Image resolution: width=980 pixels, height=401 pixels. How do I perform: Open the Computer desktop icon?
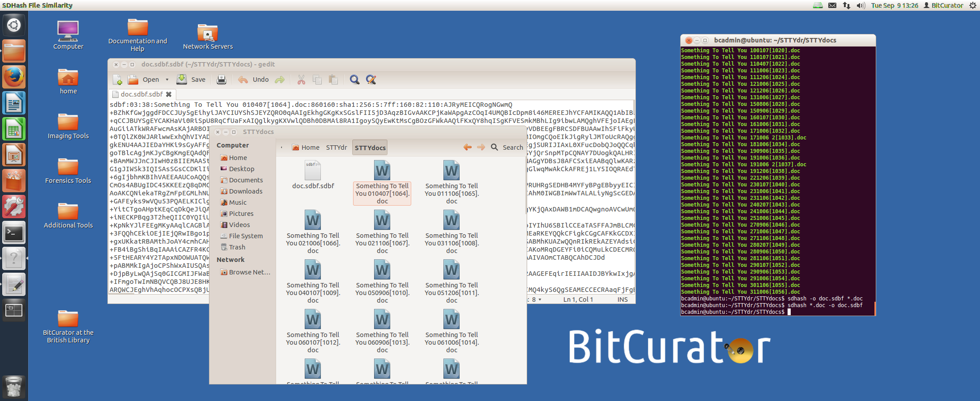(68, 35)
